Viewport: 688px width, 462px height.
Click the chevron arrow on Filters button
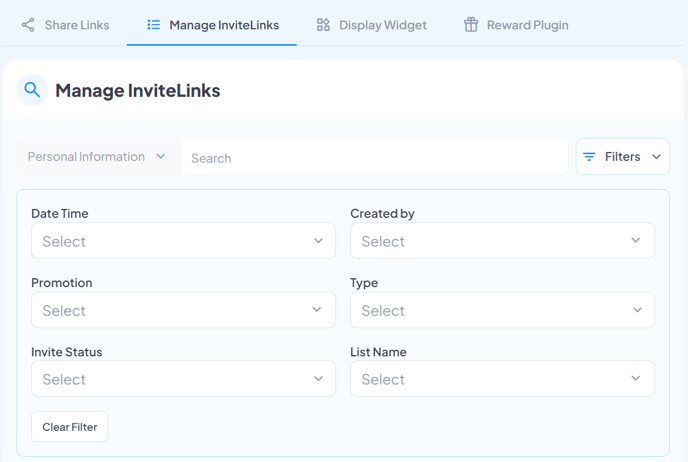tap(656, 157)
